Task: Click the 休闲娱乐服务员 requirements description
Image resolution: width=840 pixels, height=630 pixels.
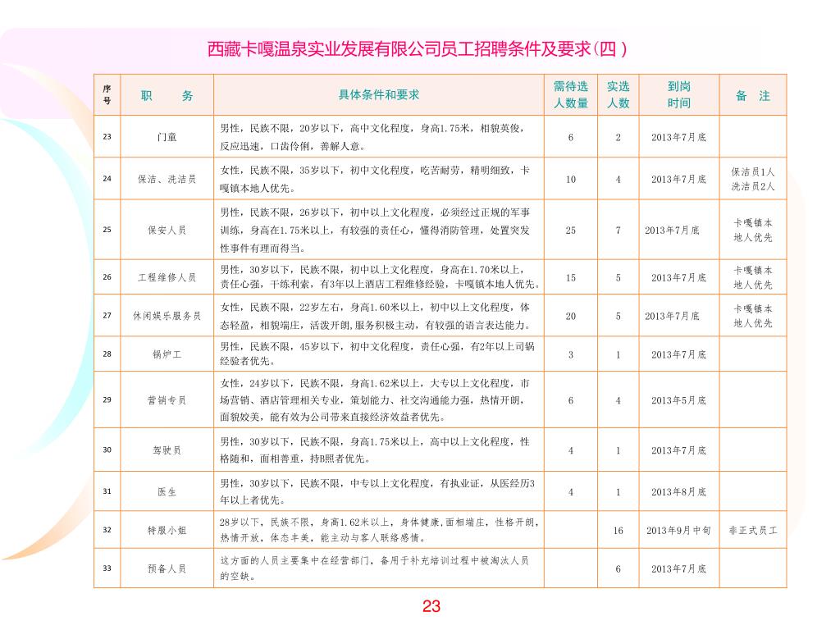Action: click(x=375, y=316)
